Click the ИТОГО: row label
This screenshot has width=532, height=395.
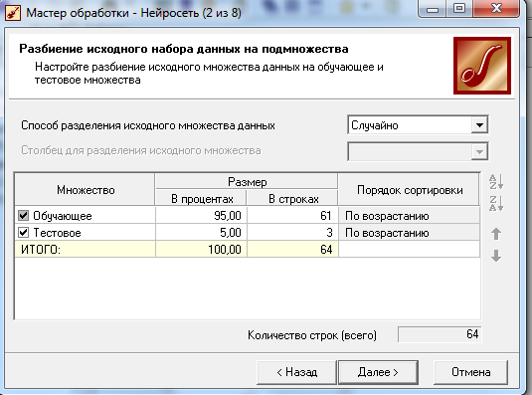41,250
